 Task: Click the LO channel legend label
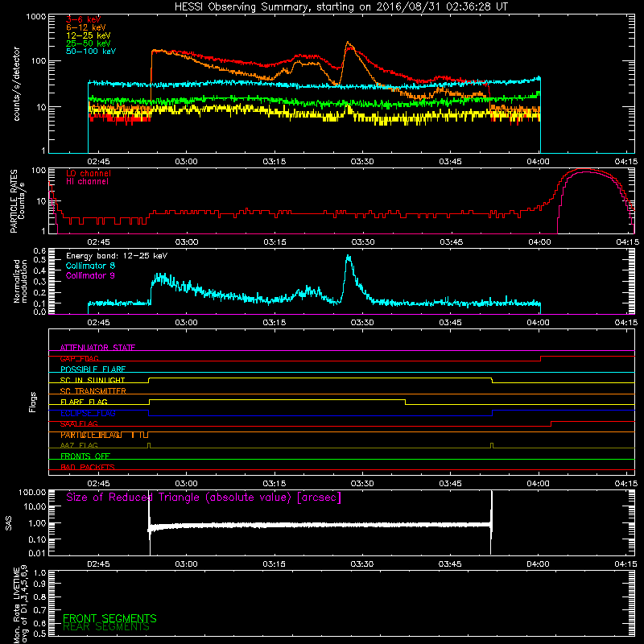[x=89, y=173]
